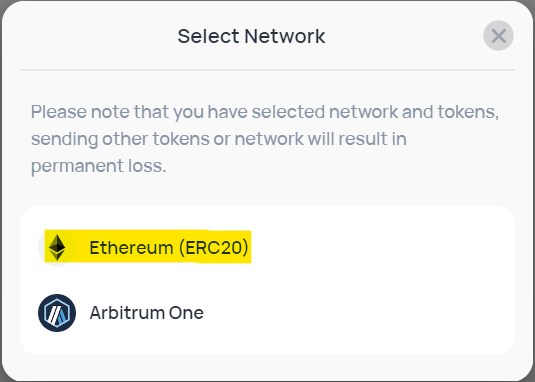The height and width of the screenshot is (382, 535).
Task: Click the yellow highlight behind Ethereum (ERC20)
Action: click(x=148, y=247)
